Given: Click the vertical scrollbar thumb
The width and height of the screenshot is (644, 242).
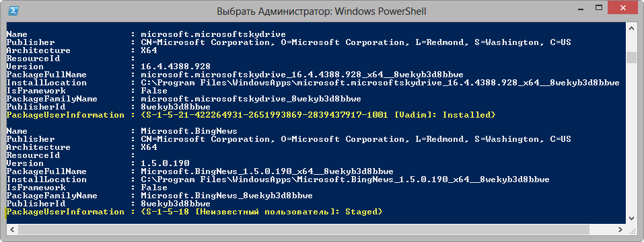Looking at the screenshot, I should tap(631, 57).
